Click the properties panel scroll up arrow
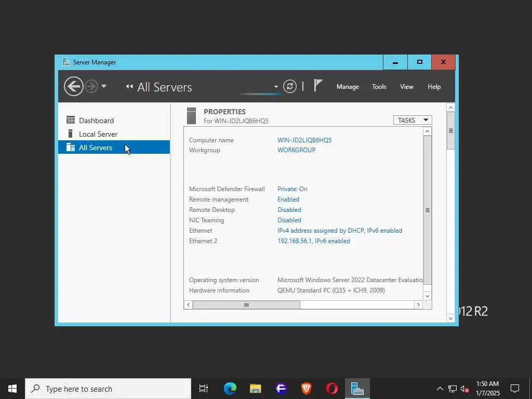 [428, 131]
